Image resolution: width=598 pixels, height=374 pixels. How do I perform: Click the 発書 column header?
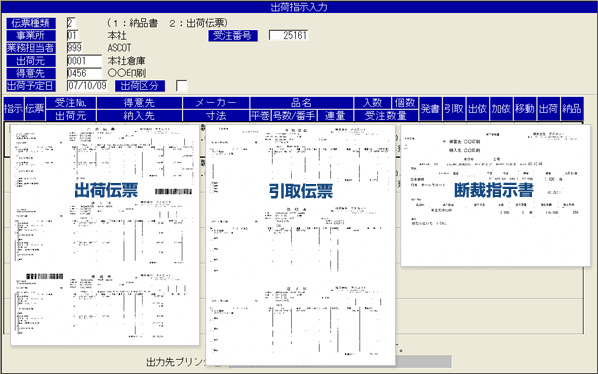(431, 109)
